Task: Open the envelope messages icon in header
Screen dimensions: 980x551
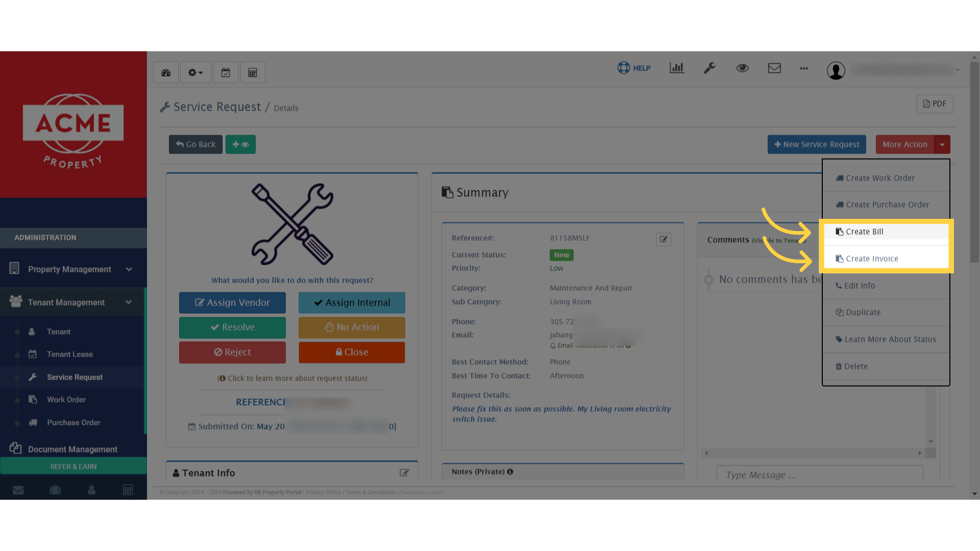Action: pos(774,68)
